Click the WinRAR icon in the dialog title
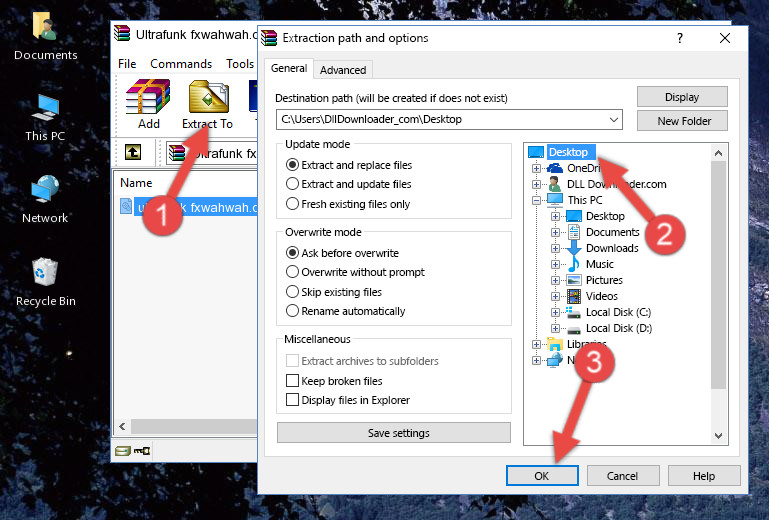The image size is (769, 520). 269,38
